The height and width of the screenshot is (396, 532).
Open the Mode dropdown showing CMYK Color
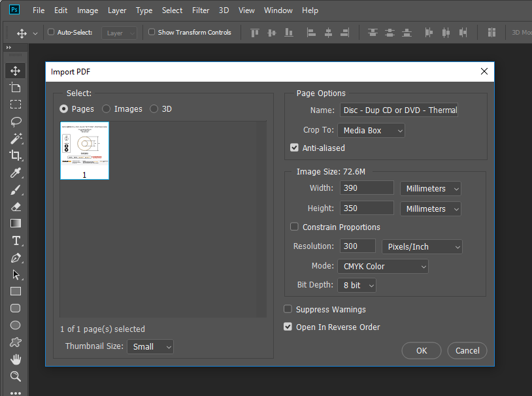[383, 266]
